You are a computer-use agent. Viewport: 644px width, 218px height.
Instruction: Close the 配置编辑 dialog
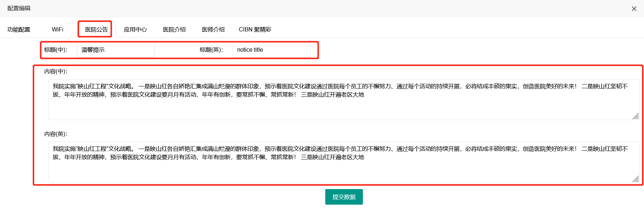pyautogui.click(x=634, y=9)
